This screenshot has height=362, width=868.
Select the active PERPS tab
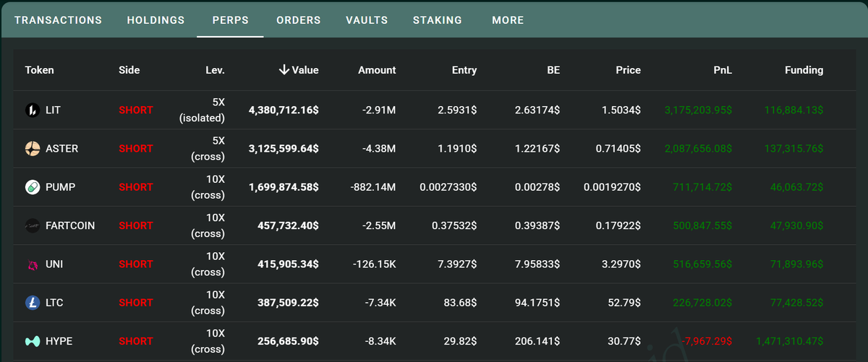point(231,20)
